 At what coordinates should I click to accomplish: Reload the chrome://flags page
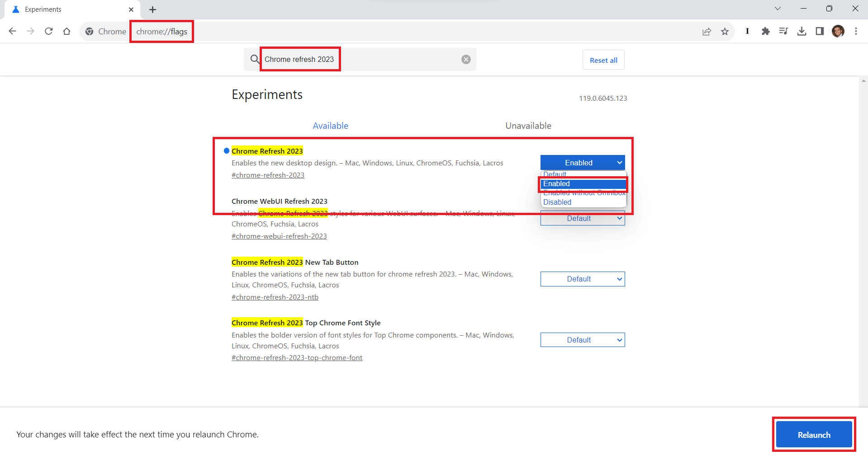[49, 31]
